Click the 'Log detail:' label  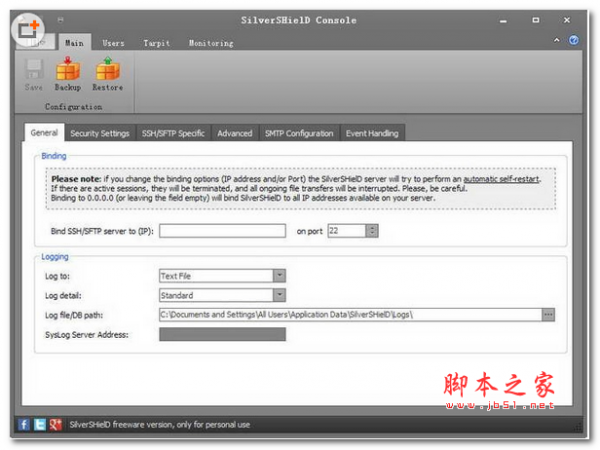point(63,296)
